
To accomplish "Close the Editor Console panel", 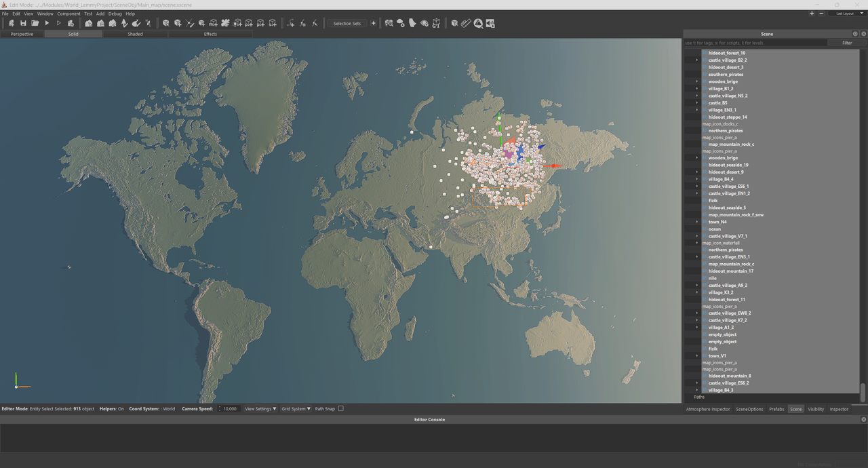I will click(863, 420).
